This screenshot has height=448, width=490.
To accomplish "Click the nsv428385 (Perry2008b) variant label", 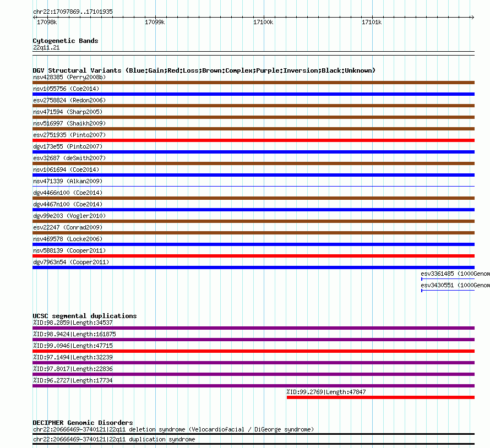I will (69, 77).
